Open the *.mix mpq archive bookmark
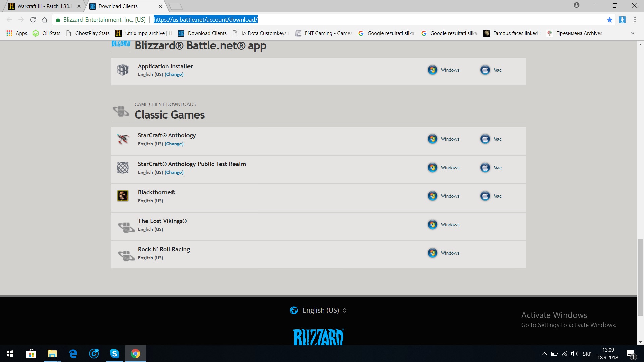Viewport: 644px width, 362px height. tap(143, 33)
